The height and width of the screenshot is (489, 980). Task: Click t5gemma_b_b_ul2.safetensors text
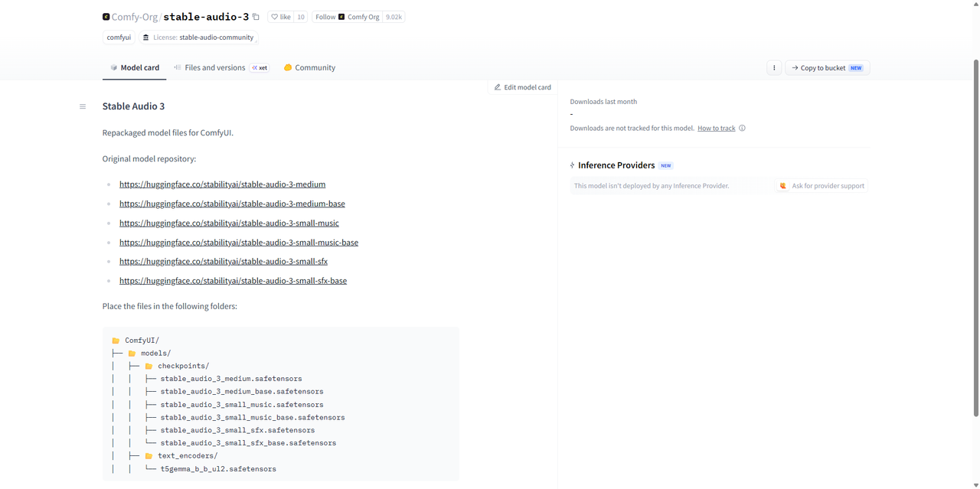[218, 469]
